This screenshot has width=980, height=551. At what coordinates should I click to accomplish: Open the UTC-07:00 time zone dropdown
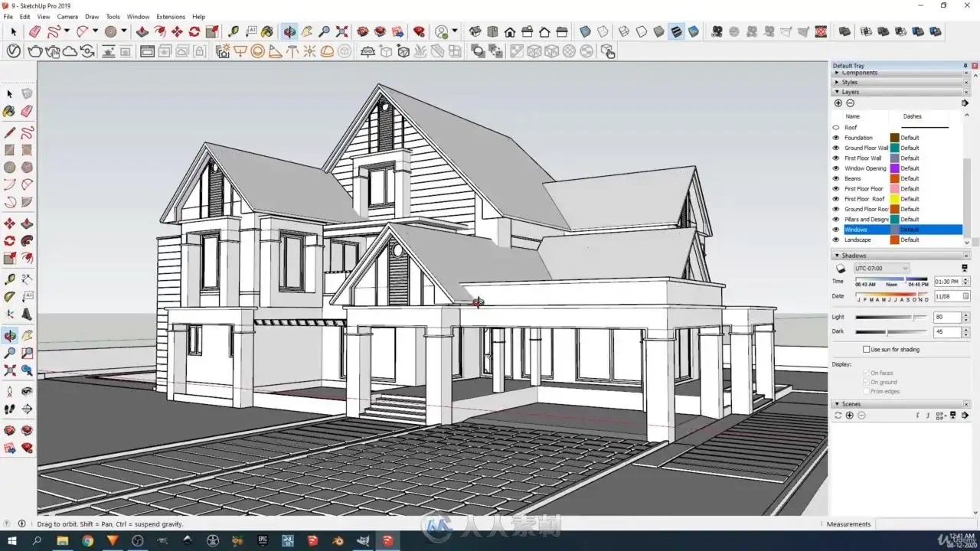(881, 268)
